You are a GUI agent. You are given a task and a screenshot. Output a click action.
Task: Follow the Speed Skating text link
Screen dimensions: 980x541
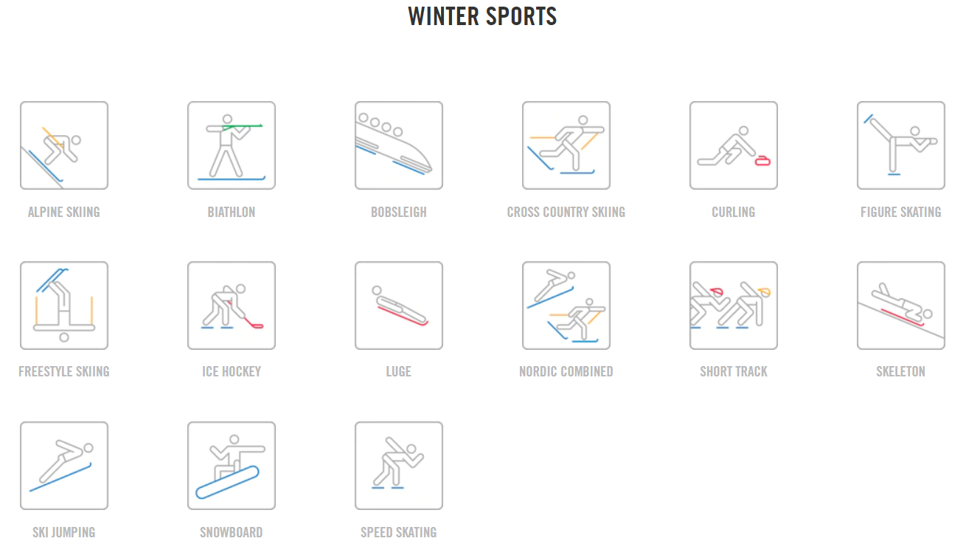pos(399,532)
